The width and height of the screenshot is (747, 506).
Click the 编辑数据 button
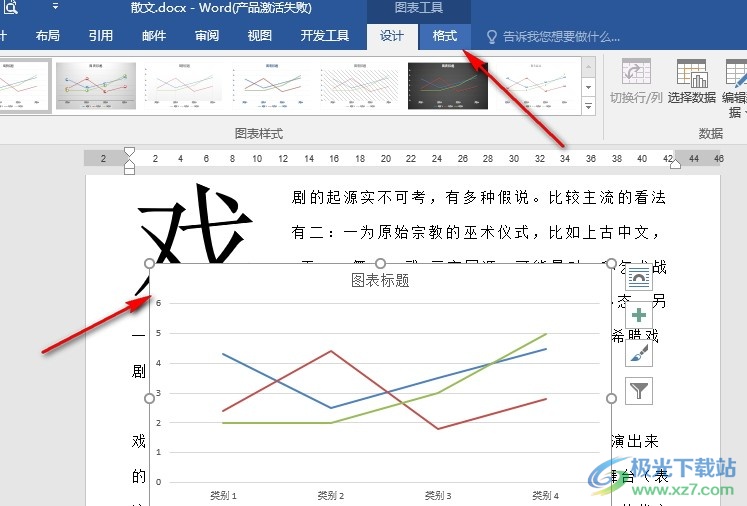point(735,88)
